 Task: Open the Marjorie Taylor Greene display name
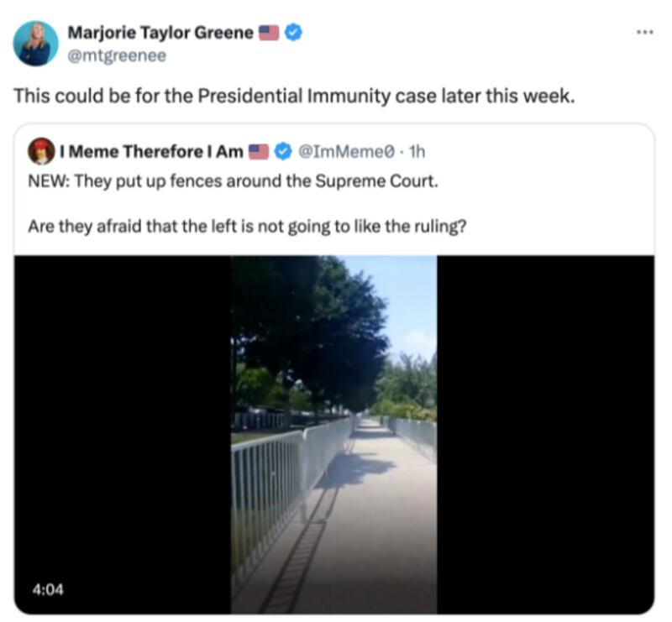point(160,33)
